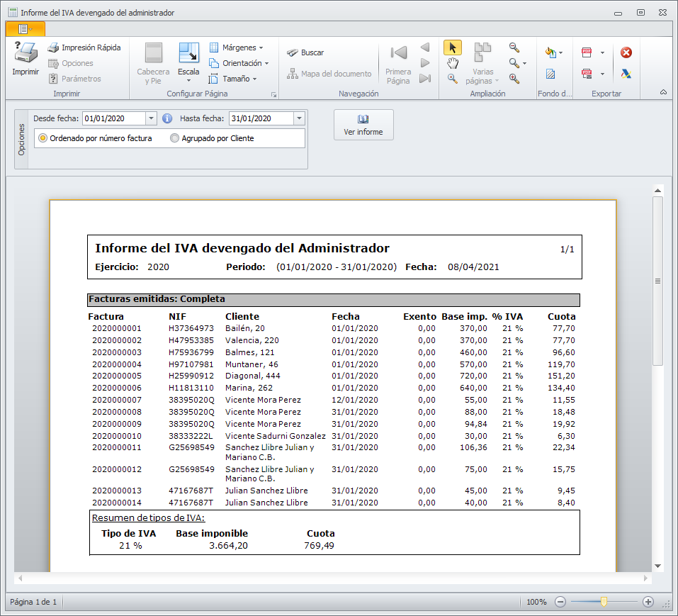Click the red close preview icon

click(626, 52)
